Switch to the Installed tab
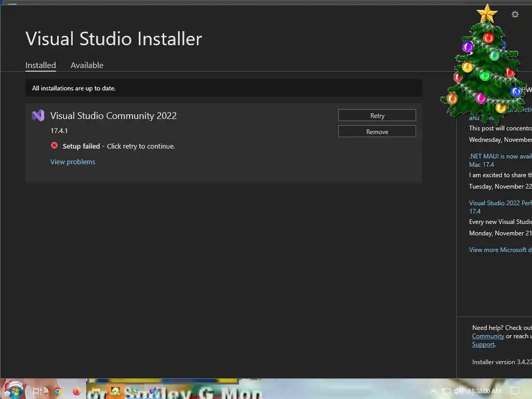 pos(41,65)
